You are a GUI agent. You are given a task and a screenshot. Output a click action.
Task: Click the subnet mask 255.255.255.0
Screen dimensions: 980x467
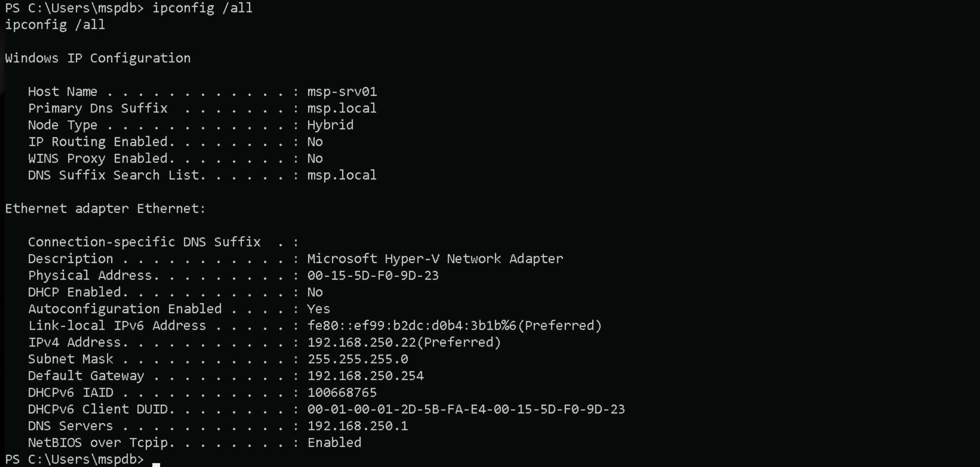pos(357,359)
